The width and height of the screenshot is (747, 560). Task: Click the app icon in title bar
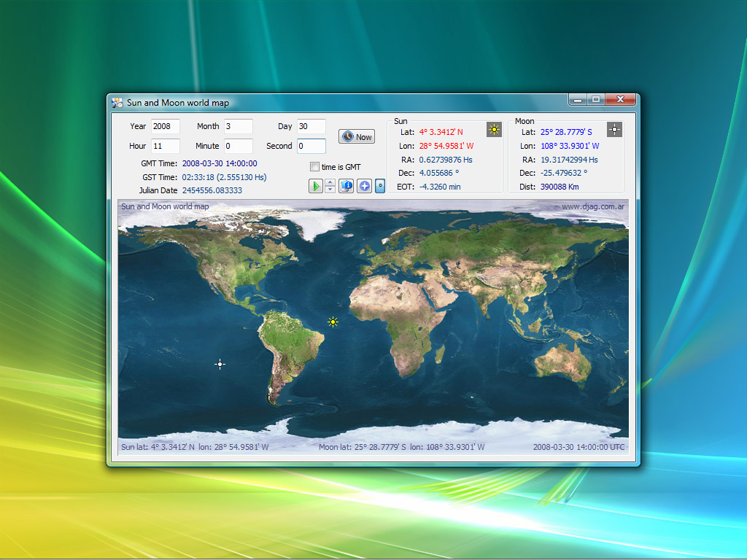[117, 103]
